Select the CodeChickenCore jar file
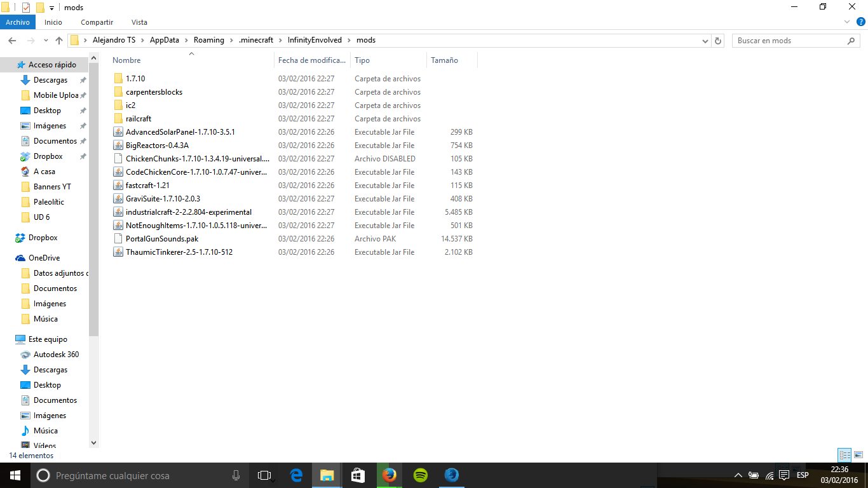 click(196, 172)
